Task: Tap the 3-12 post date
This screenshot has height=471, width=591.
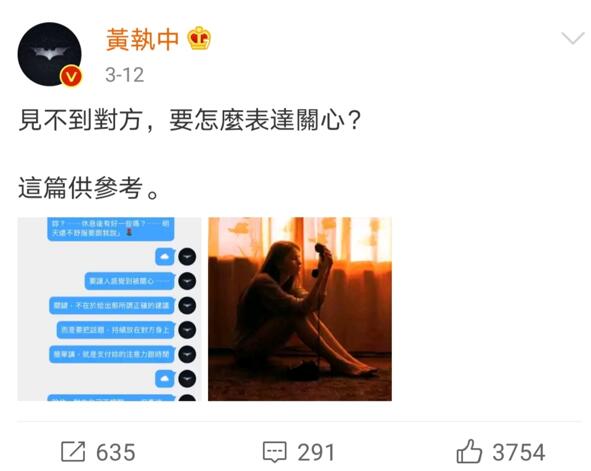Action: pos(124,75)
